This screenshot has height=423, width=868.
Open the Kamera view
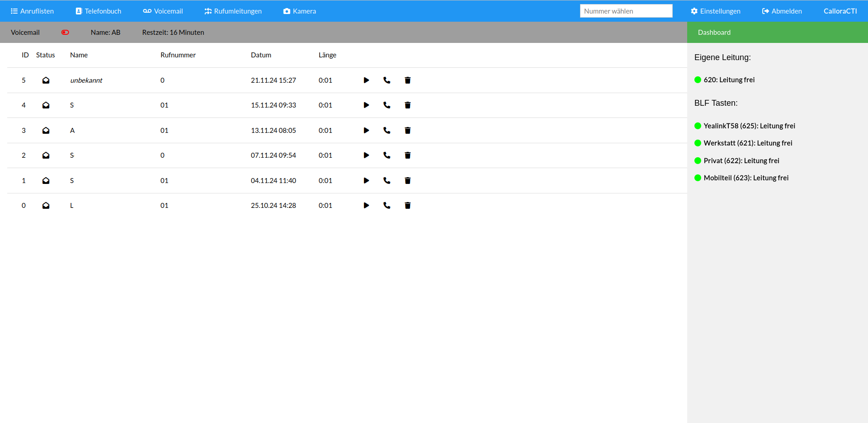pyautogui.click(x=300, y=11)
